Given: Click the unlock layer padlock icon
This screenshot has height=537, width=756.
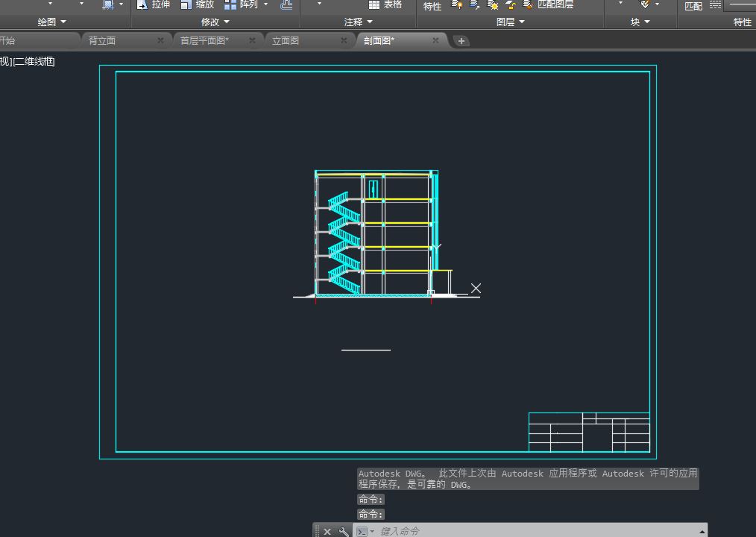Looking at the screenshot, I should [511, 4].
